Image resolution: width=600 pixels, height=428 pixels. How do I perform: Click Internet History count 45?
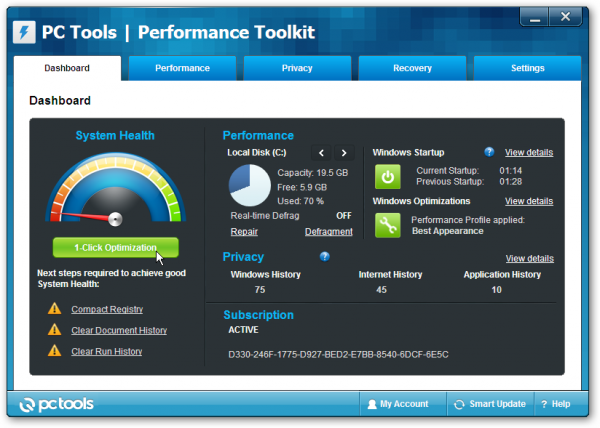pos(381,290)
